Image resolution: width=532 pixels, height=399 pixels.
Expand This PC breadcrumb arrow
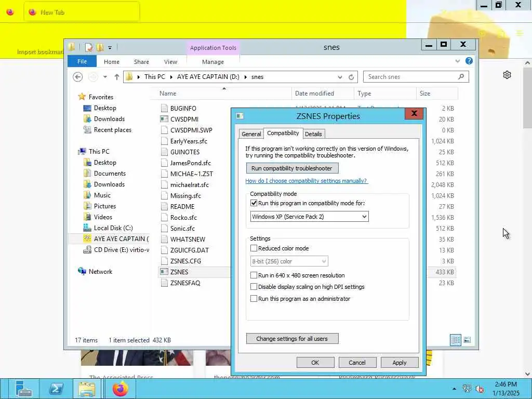tap(171, 77)
